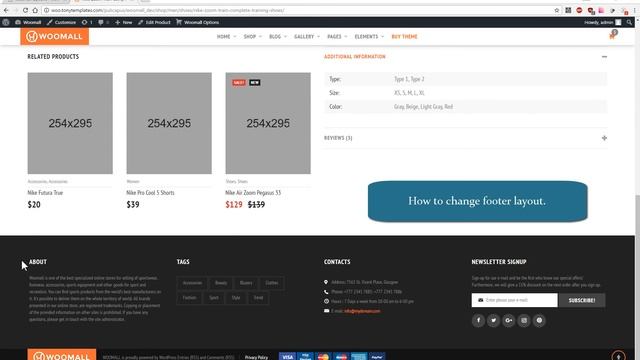Viewport: 640px width, 360px height.
Task: Open the Nike Air Zoom Pegasus 33 thumbnail
Action: (x=268, y=123)
